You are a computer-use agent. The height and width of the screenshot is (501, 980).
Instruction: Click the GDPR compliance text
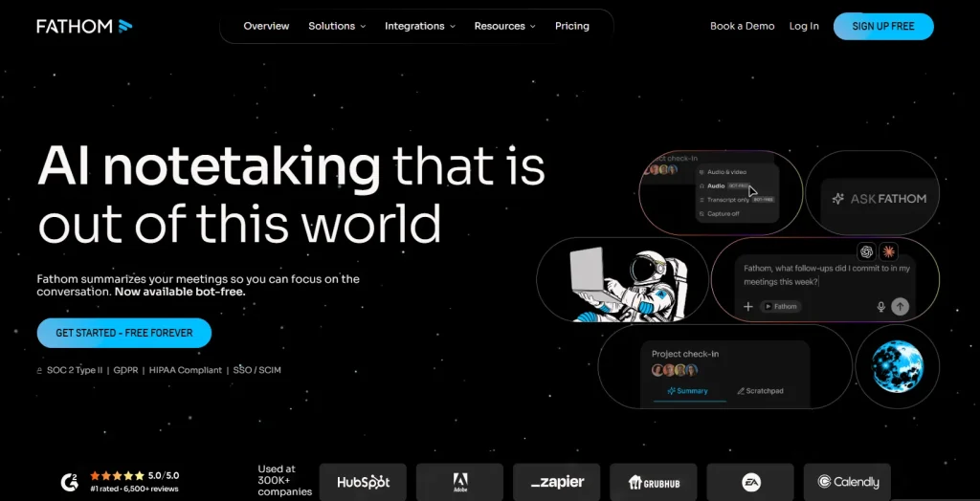click(x=125, y=370)
